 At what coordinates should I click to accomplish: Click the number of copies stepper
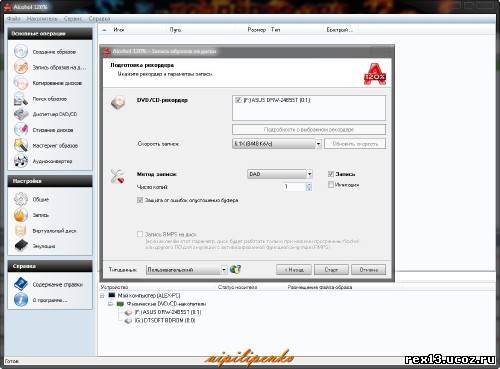click(x=309, y=187)
